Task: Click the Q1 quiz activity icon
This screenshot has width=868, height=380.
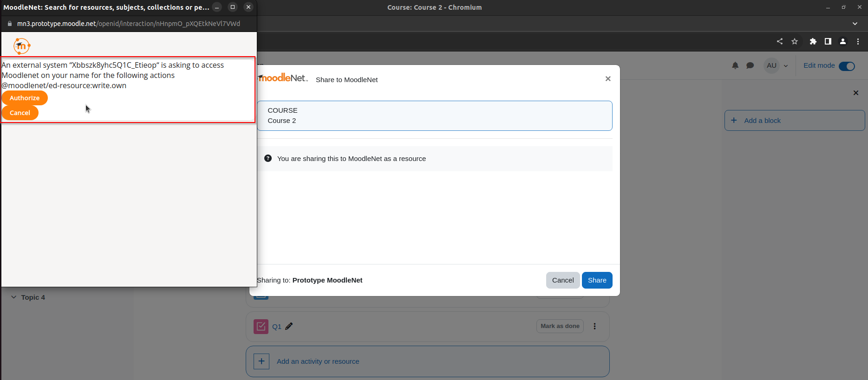Action: coord(261,327)
